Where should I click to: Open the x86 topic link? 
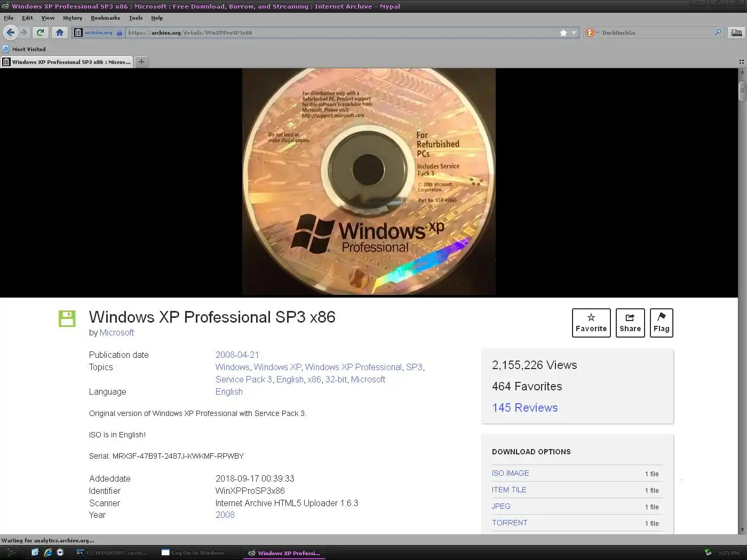[x=314, y=379]
